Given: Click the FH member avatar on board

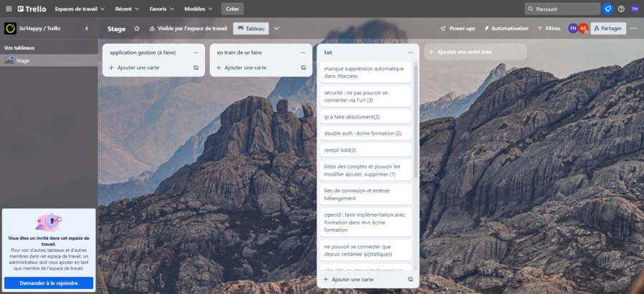Looking at the screenshot, I should [573, 29].
